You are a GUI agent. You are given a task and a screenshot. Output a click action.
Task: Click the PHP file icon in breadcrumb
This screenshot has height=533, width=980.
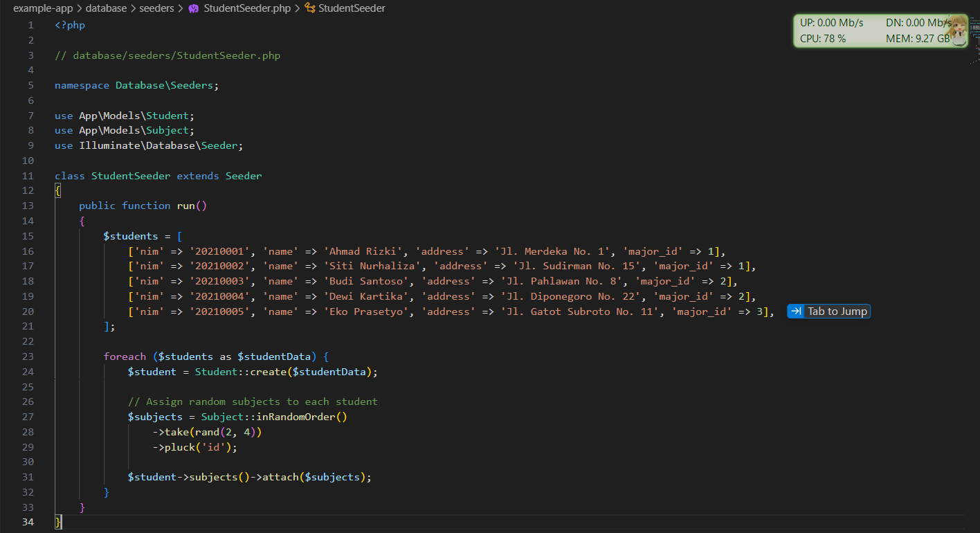(194, 8)
